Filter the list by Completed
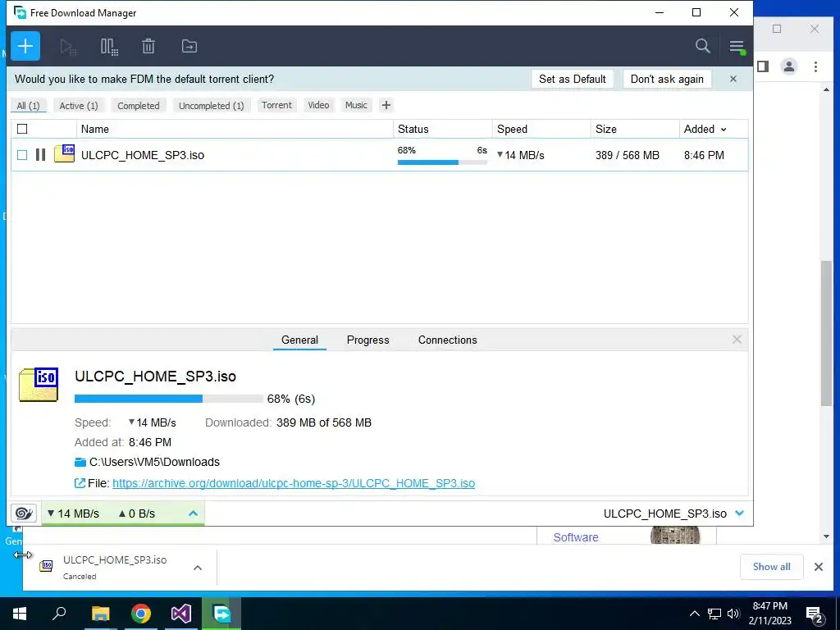 [138, 106]
